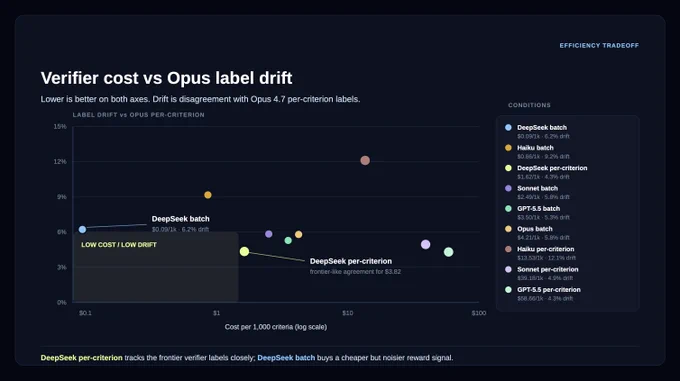Select the brown legend dot for Haiku per-criterion
The height and width of the screenshot is (381, 680).
(508, 249)
